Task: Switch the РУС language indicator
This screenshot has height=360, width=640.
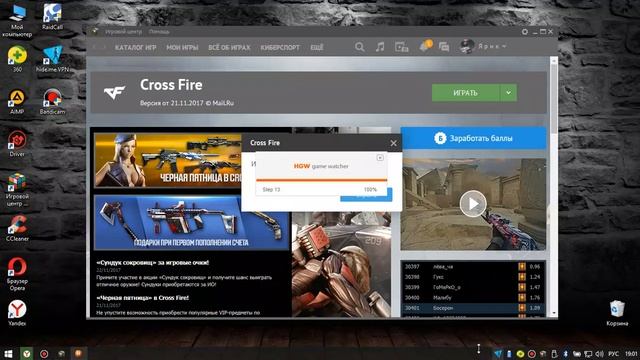Action: [x=613, y=353]
